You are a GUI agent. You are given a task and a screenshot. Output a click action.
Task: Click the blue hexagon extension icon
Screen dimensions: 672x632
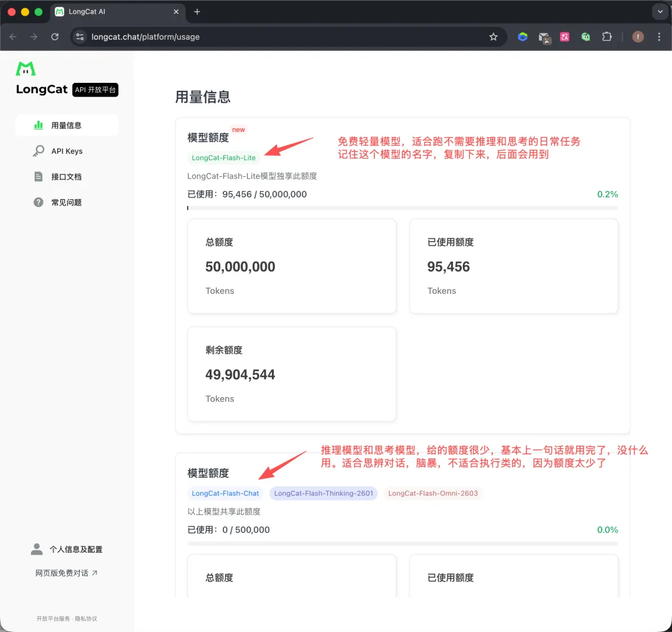pyautogui.click(x=523, y=37)
